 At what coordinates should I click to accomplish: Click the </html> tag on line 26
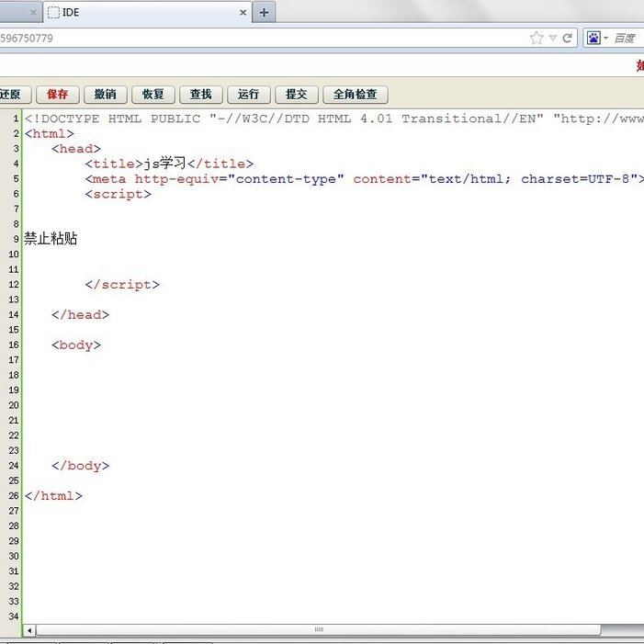pos(53,496)
